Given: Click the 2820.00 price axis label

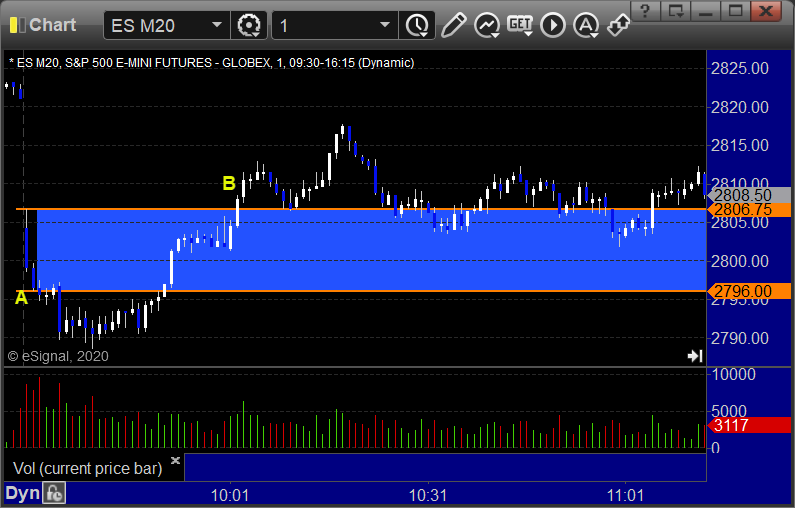Looking at the screenshot, I should (740, 107).
